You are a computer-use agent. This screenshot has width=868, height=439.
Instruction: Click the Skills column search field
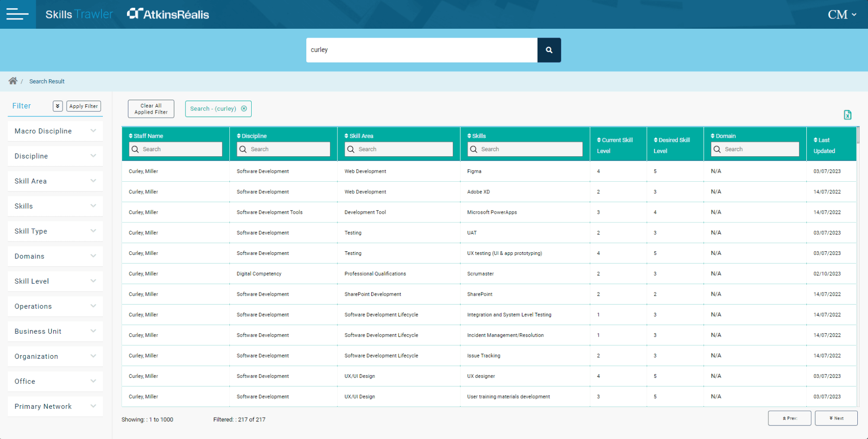click(x=525, y=149)
